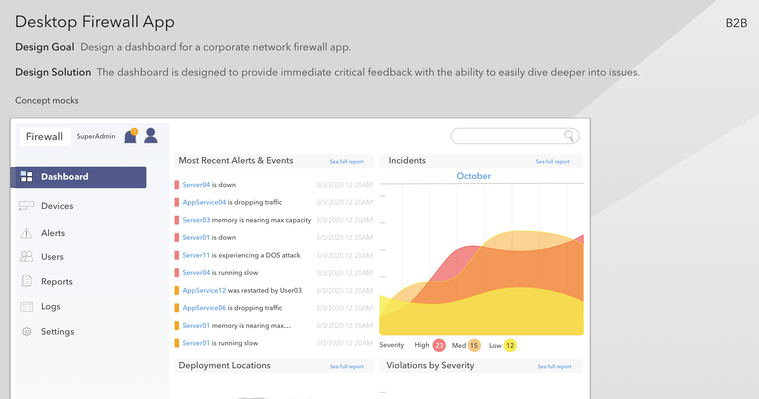
Task: Select Dashboard in the sidebar
Action: [x=78, y=177]
